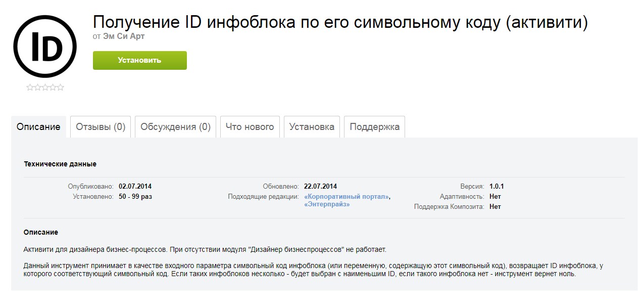The width and height of the screenshot is (644, 308).
Task: Select the version number 1.0.1
Action: pos(497,186)
